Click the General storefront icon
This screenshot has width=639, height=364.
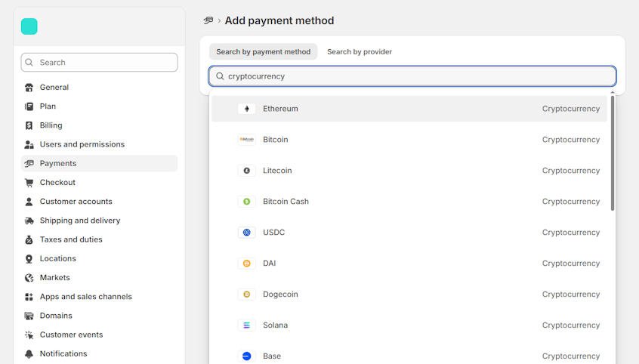click(x=29, y=88)
